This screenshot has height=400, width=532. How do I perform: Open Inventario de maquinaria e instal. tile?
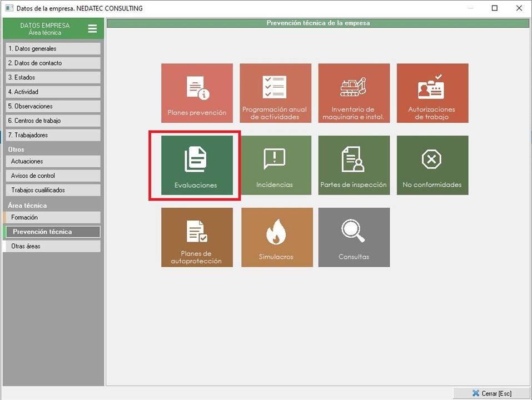tap(354, 93)
